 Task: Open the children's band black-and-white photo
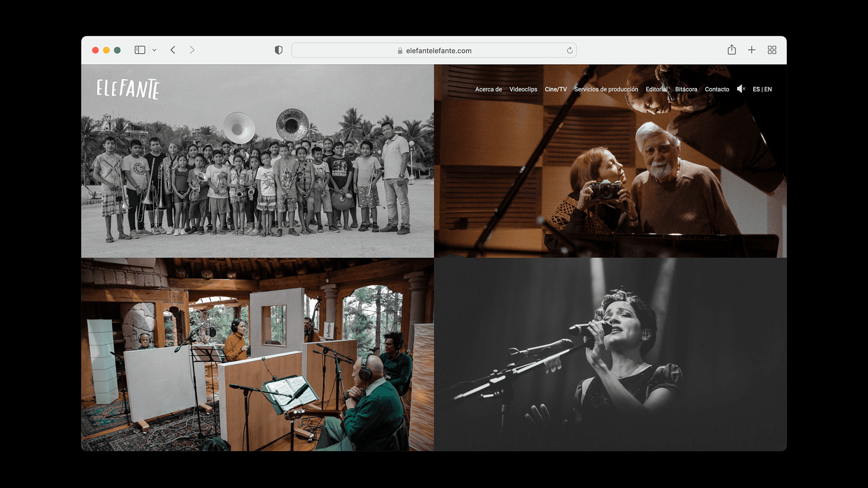pos(257,161)
